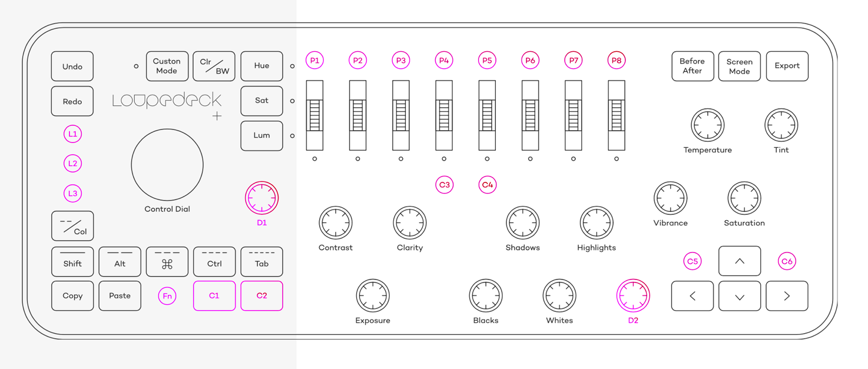This screenshot has height=369, width=868.
Task: Move the P1 fader slider
Action: 314,115
